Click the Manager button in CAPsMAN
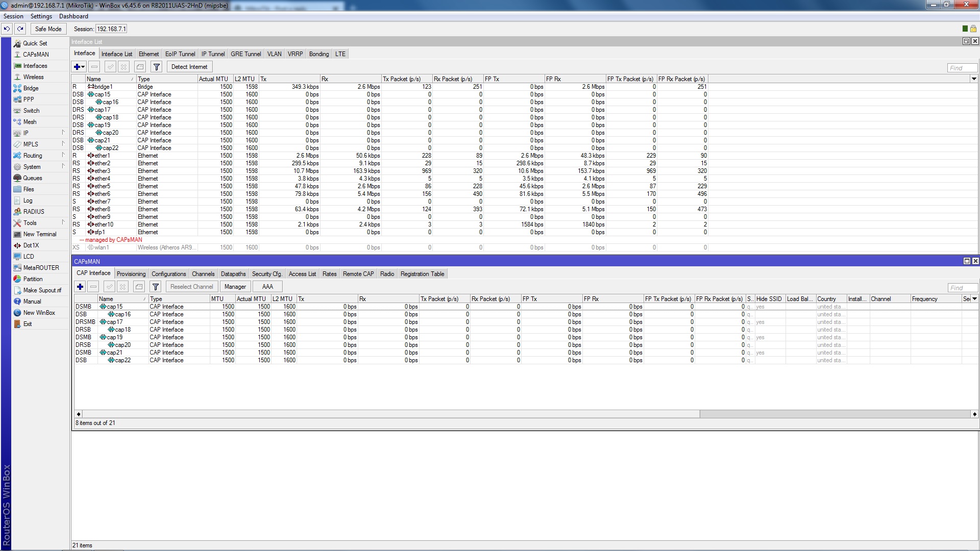This screenshot has width=980, height=551. 235,287
